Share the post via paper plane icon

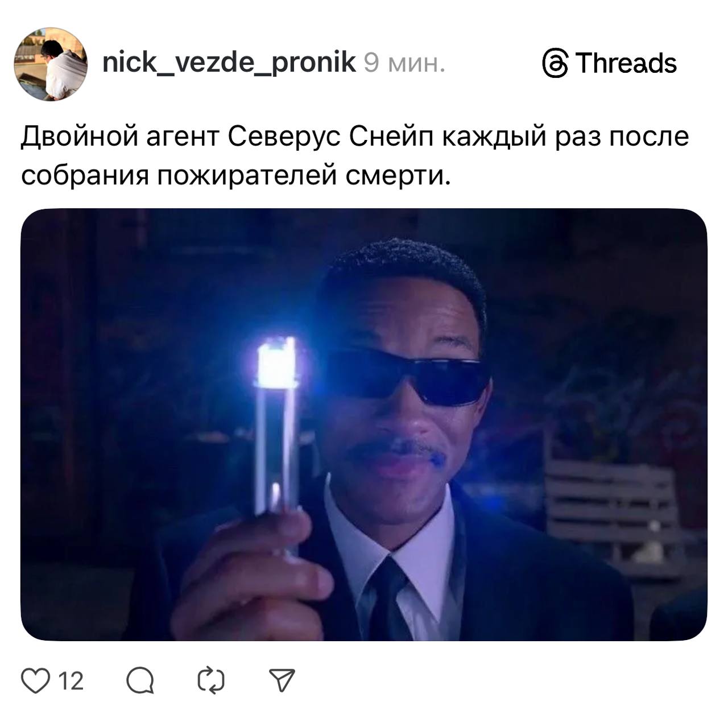(282, 680)
